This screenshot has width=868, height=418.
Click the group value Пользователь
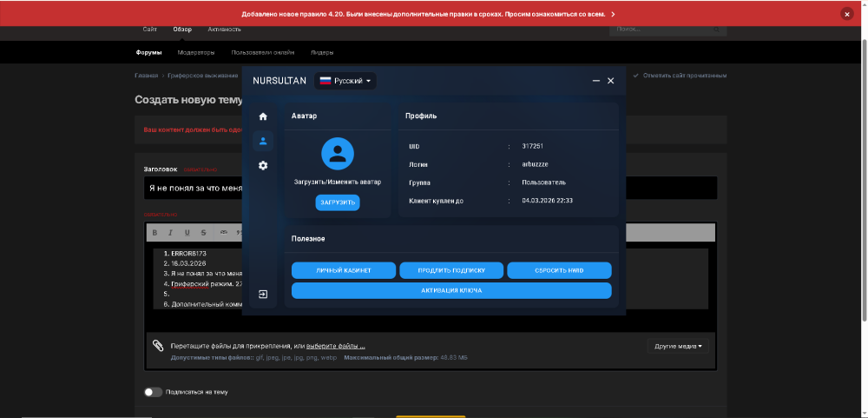point(543,182)
